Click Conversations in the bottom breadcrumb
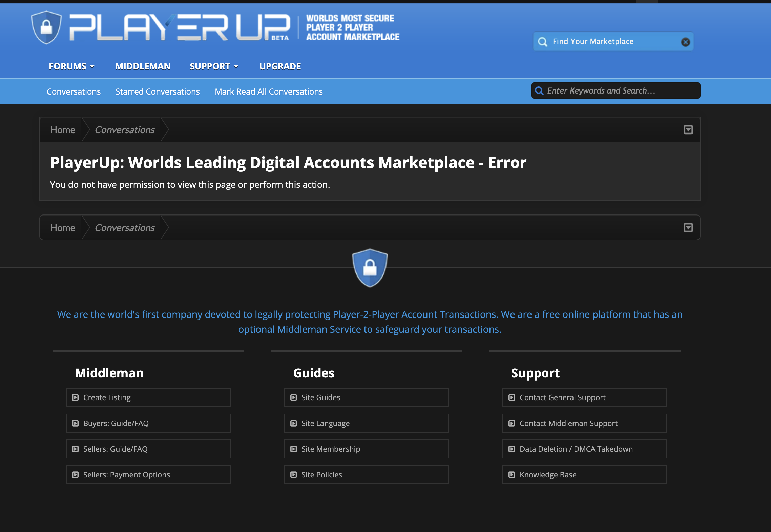This screenshot has width=771, height=532. point(125,228)
